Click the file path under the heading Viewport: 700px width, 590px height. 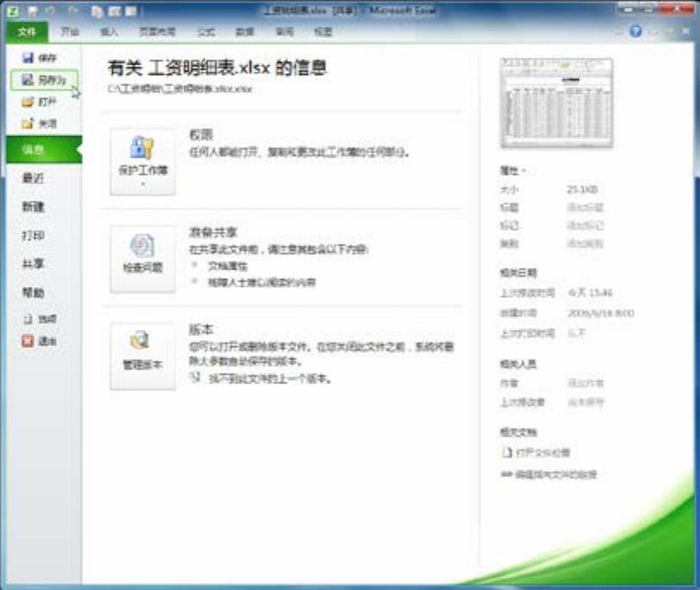point(180,89)
